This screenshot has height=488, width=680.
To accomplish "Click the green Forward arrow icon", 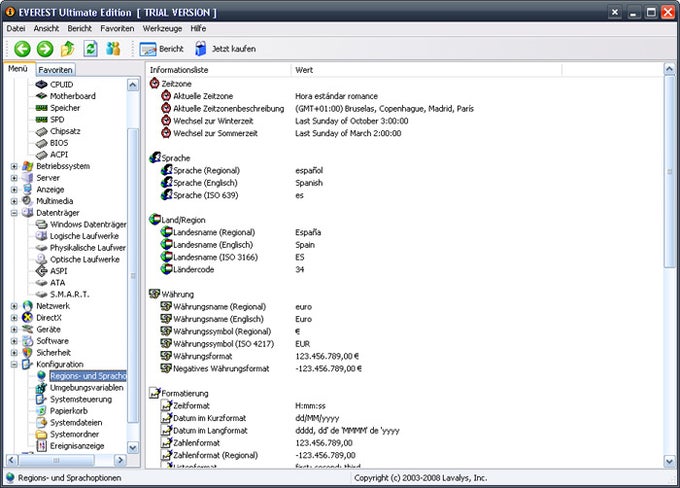I will pyautogui.click(x=45, y=49).
